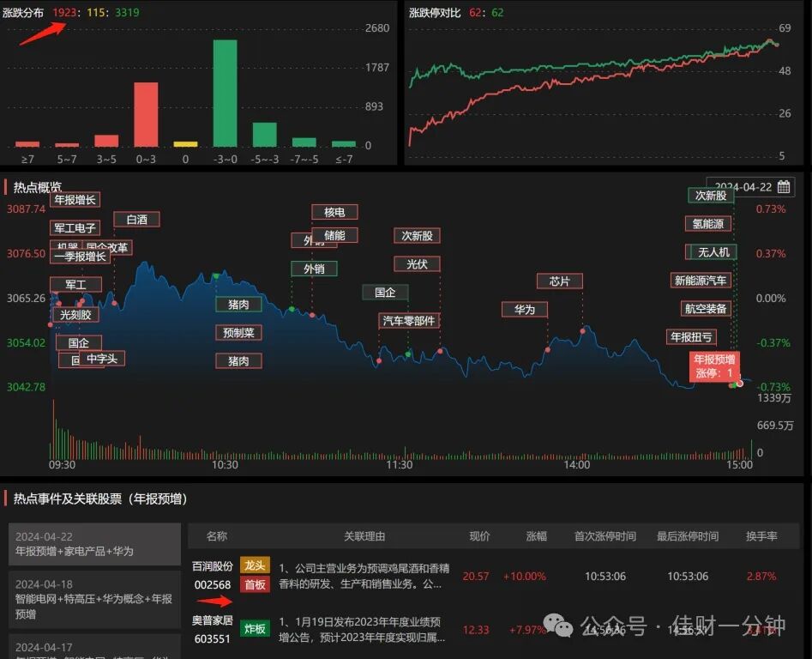
Task: Select the 光刻胶 hotspot tag
Action: pos(75,314)
